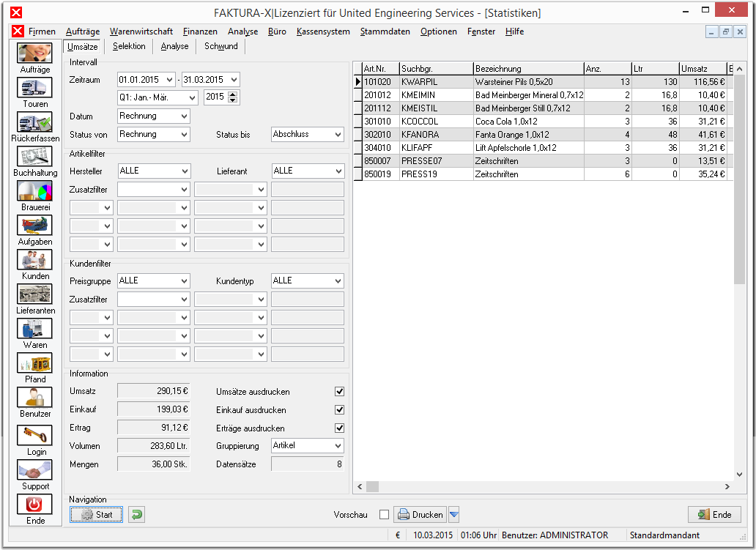
Task: Open the Lieferanten sidebar icon
Action: [x=34, y=294]
